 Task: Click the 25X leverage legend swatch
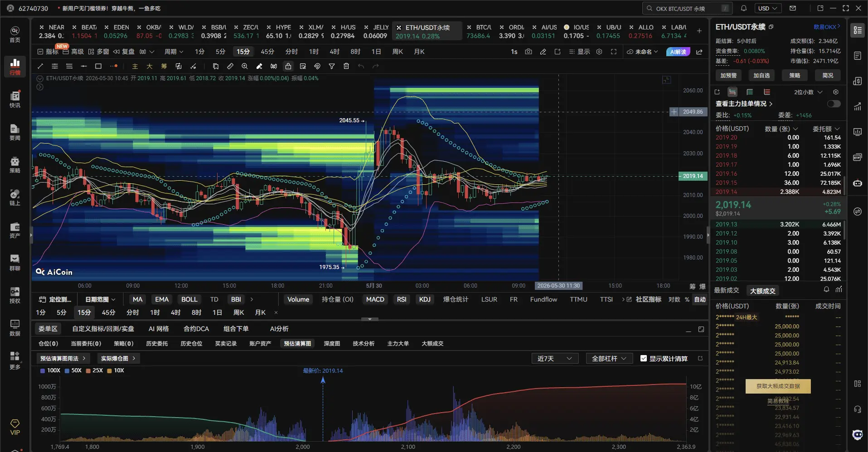(x=88, y=370)
